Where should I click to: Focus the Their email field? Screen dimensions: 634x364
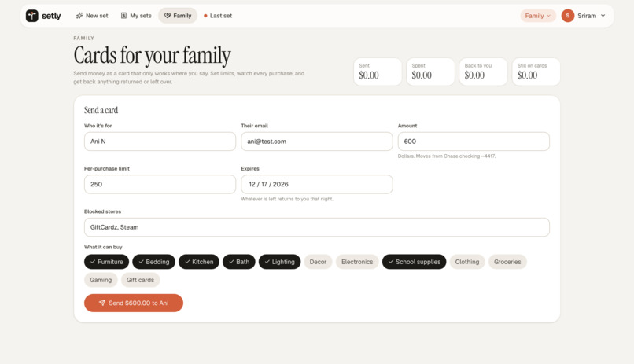pyautogui.click(x=316, y=142)
